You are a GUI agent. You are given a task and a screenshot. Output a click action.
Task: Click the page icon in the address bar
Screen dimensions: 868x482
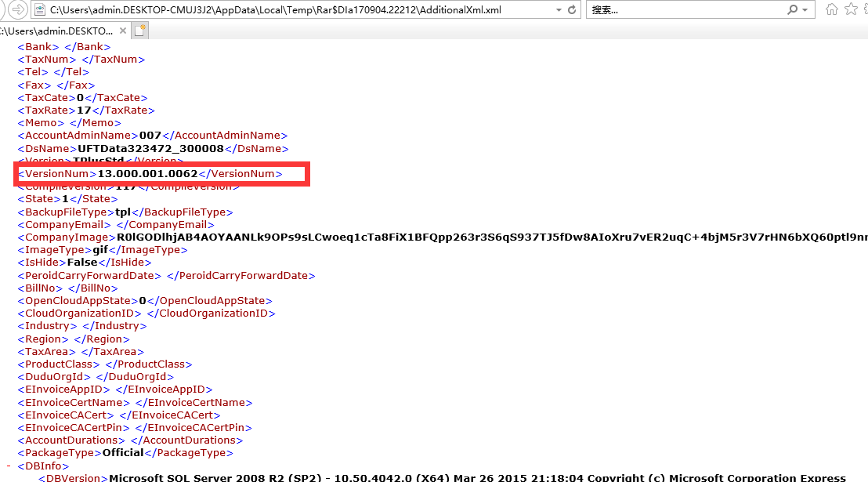(x=40, y=9)
